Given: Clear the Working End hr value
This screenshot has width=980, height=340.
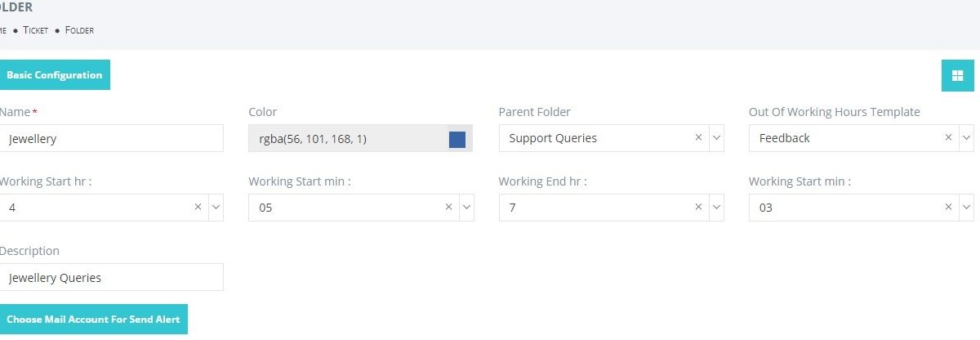Looking at the screenshot, I should (698, 208).
